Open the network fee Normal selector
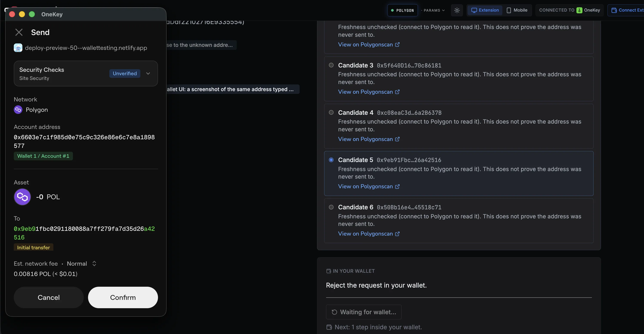 (x=82, y=264)
